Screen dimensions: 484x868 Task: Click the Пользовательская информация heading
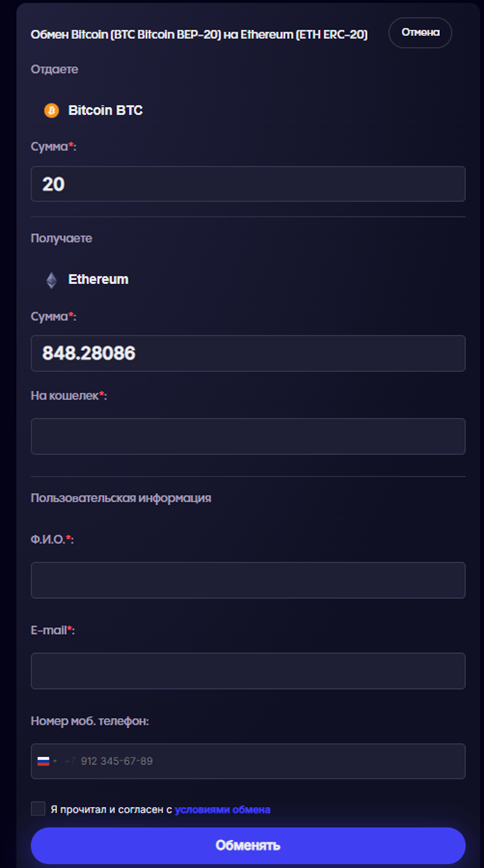point(122,498)
